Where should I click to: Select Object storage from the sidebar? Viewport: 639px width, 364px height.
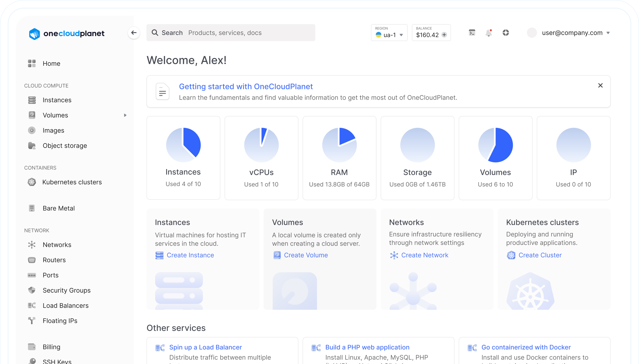tap(65, 146)
